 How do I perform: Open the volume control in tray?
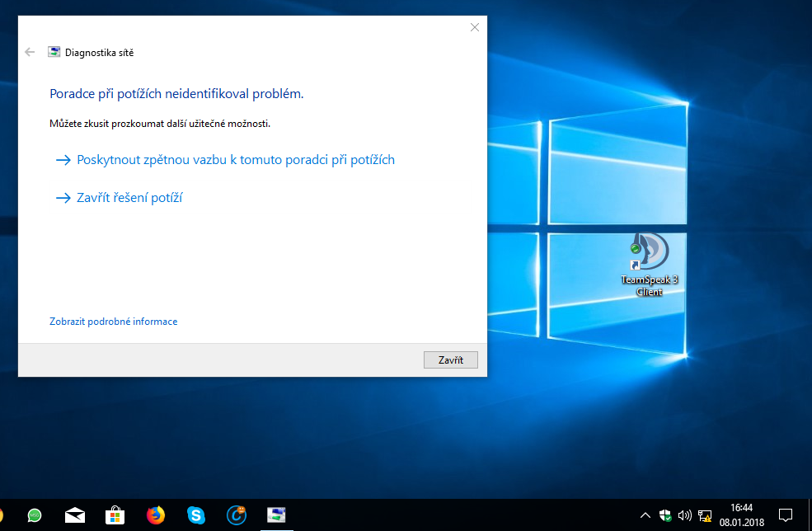click(684, 515)
